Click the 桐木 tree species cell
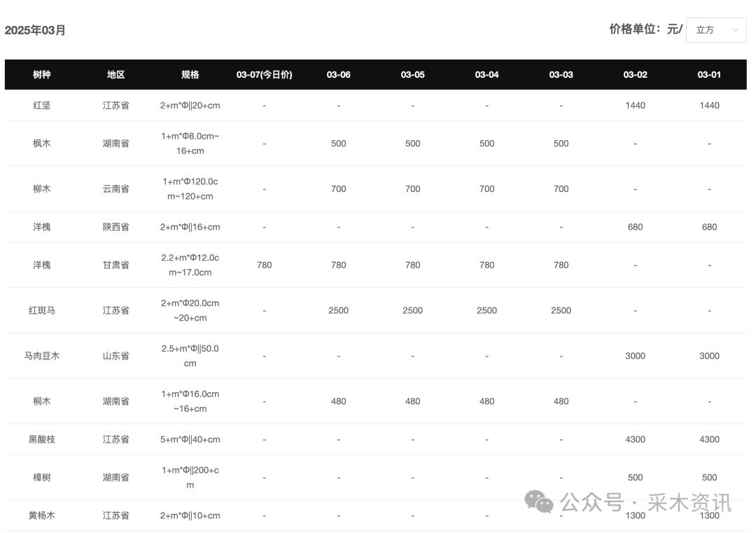 coord(42,401)
